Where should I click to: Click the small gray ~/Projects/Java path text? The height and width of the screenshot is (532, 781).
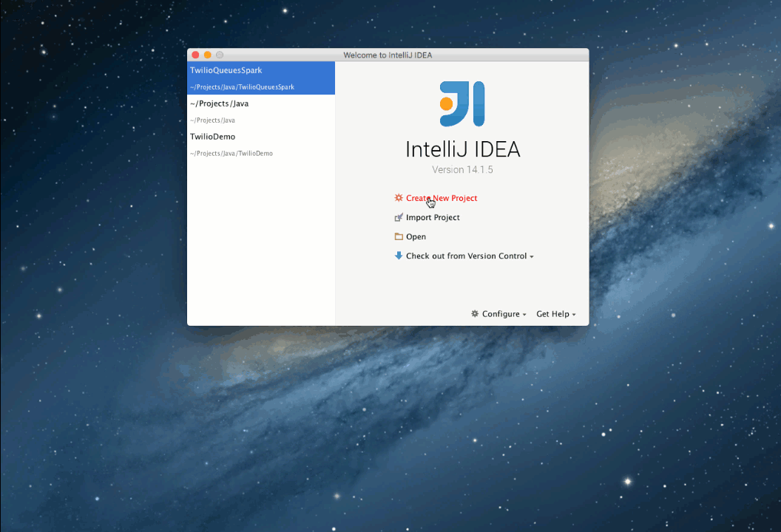[x=212, y=120]
